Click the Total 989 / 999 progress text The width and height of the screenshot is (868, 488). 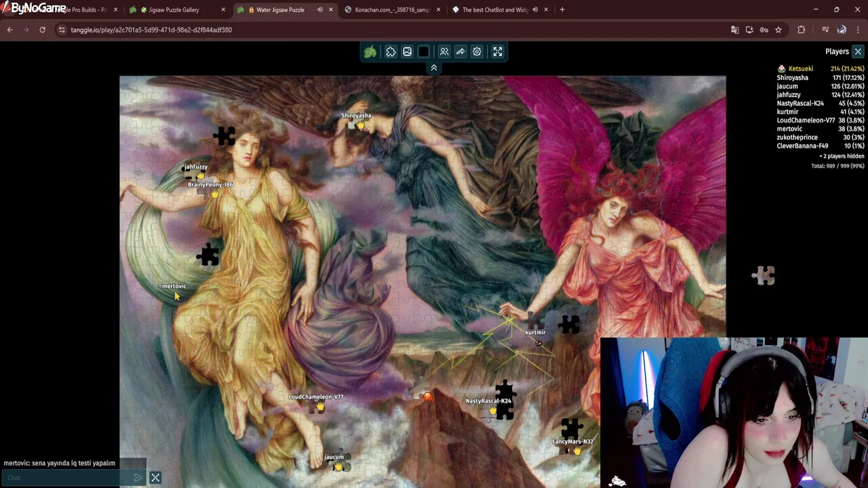(837, 166)
